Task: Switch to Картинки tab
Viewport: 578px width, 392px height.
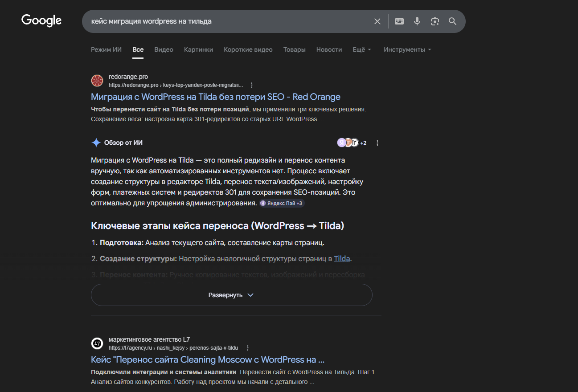Action: 199,49
